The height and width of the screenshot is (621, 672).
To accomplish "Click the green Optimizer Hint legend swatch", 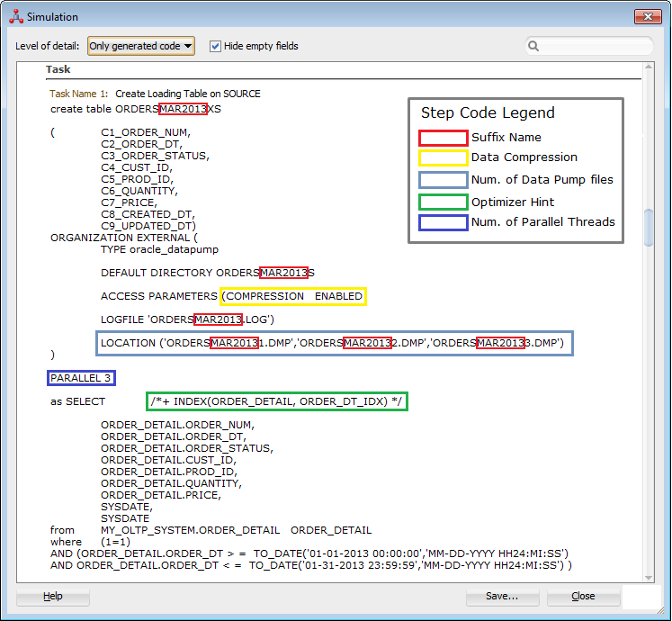I will point(443,202).
